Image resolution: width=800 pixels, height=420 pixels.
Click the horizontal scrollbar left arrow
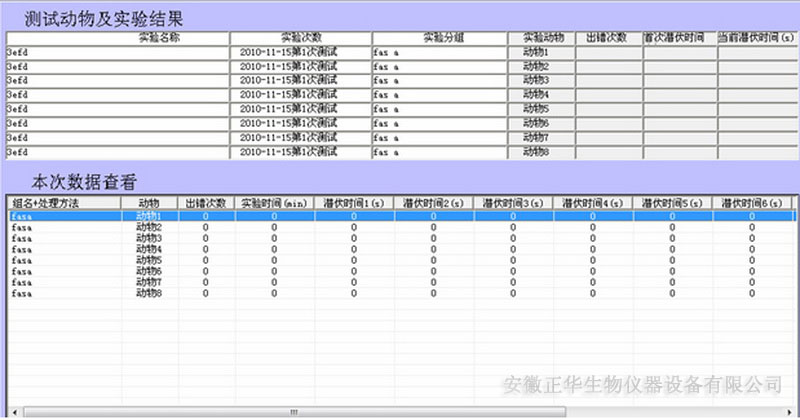tap(14, 412)
